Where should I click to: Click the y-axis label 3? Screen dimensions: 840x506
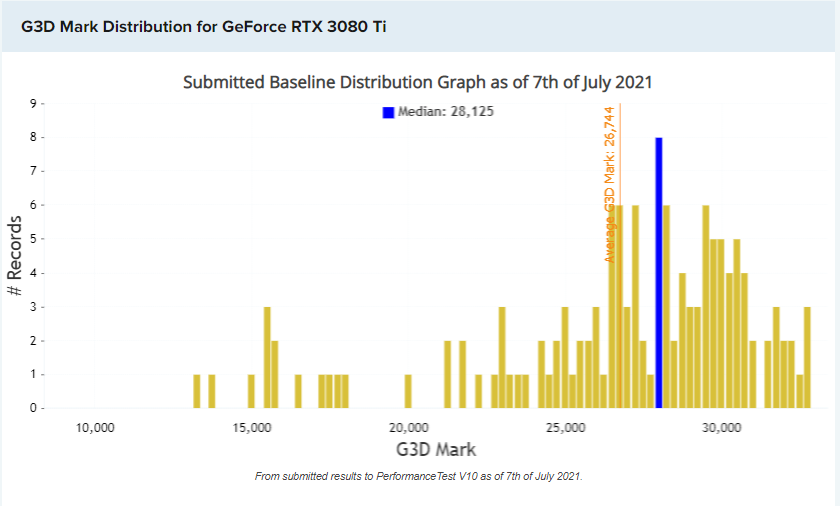[x=33, y=307]
